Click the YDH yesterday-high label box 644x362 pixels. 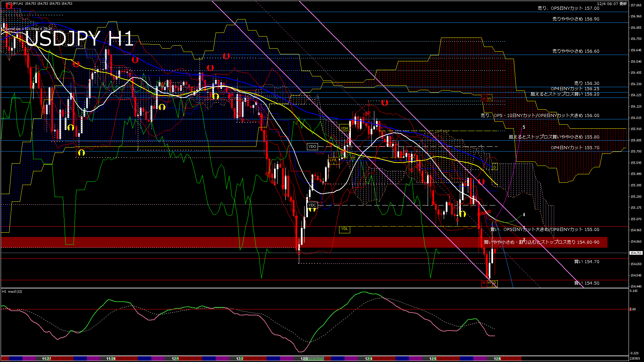[345, 128]
